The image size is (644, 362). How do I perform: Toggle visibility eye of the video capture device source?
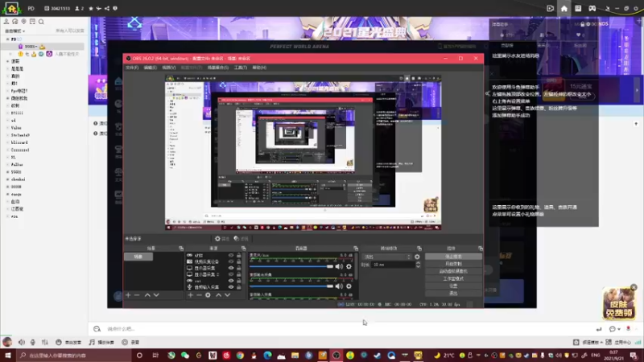(231, 261)
